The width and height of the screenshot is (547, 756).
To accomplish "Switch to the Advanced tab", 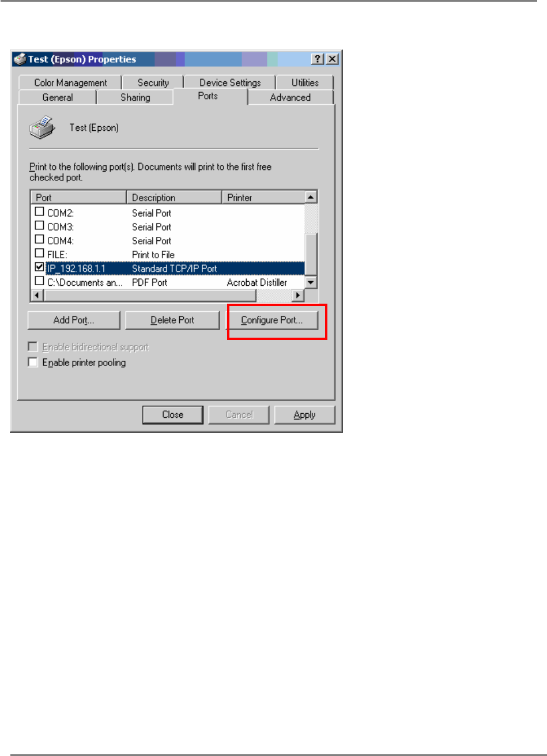I will [x=291, y=97].
